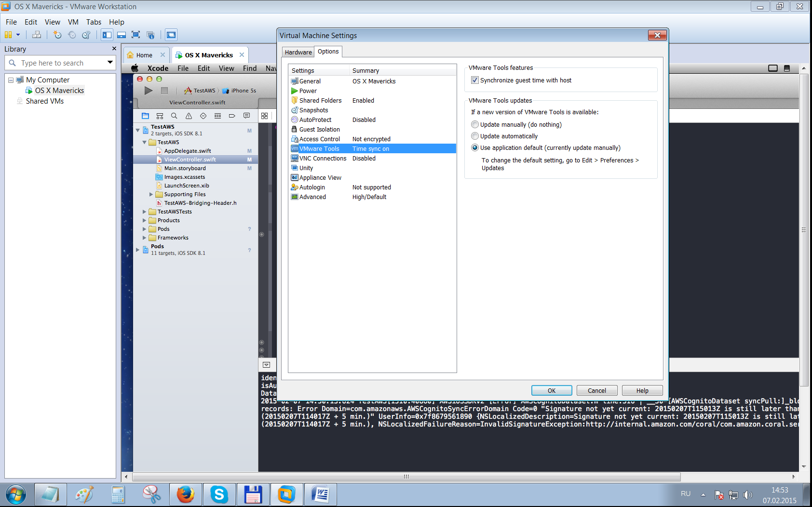Open Xcode symbol navigator icon
Image resolution: width=812 pixels, height=507 pixels.
[160, 116]
